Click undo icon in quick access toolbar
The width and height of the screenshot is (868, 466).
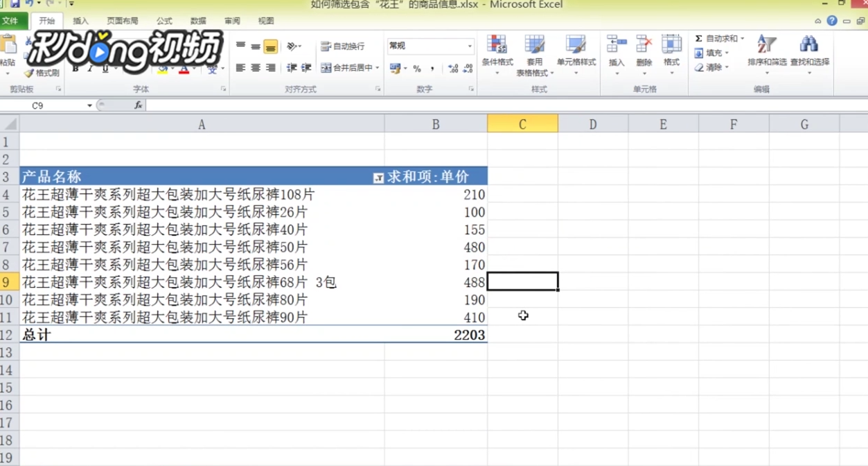point(29,4)
